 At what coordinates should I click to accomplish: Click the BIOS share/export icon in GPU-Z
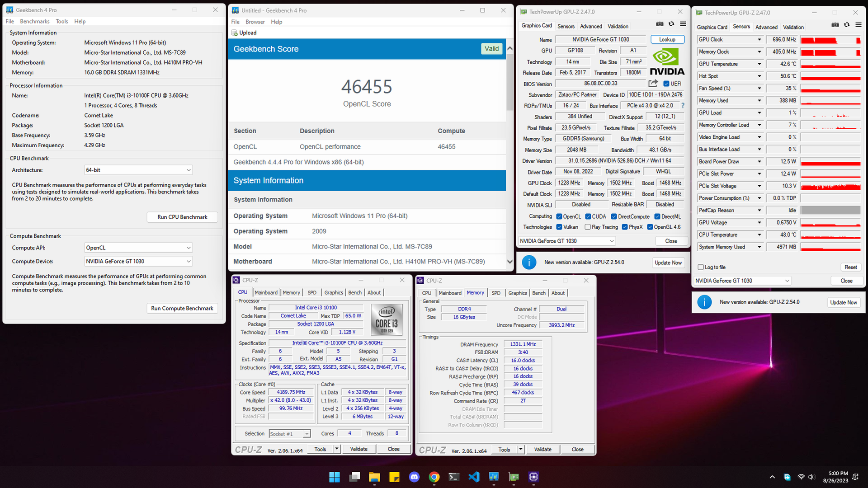(x=653, y=83)
